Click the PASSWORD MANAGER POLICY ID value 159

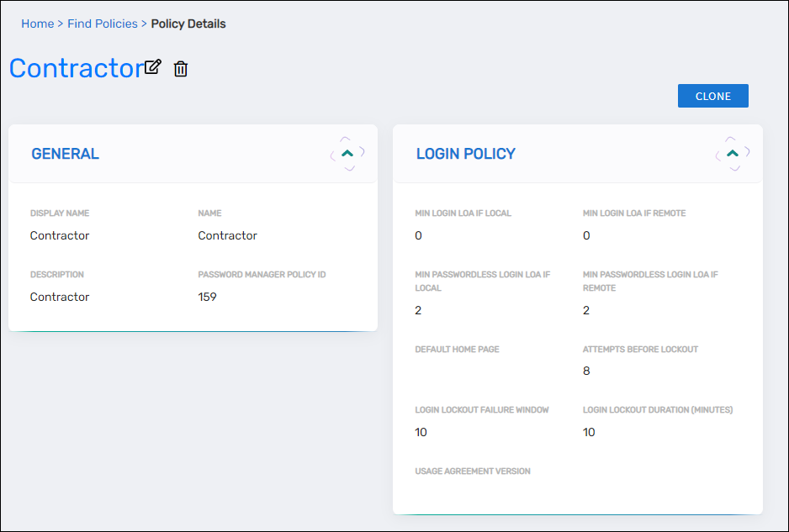pos(207,296)
